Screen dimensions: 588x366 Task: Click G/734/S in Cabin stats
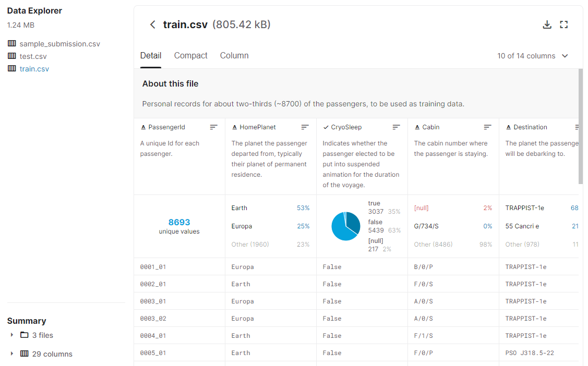click(426, 226)
